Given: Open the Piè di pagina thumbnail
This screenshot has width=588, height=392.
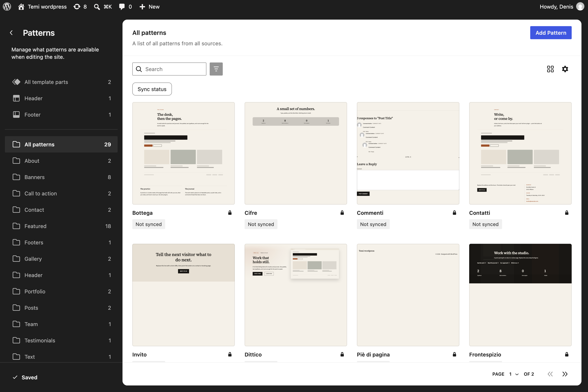Looking at the screenshot, I should pyautogui.click(x=408, y=295).
